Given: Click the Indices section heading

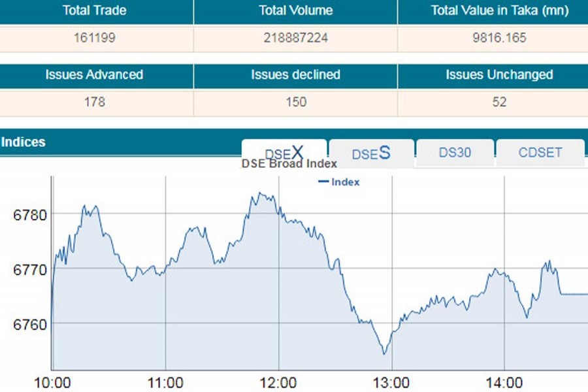Looking at the screenshot, I should pos(24,142).
